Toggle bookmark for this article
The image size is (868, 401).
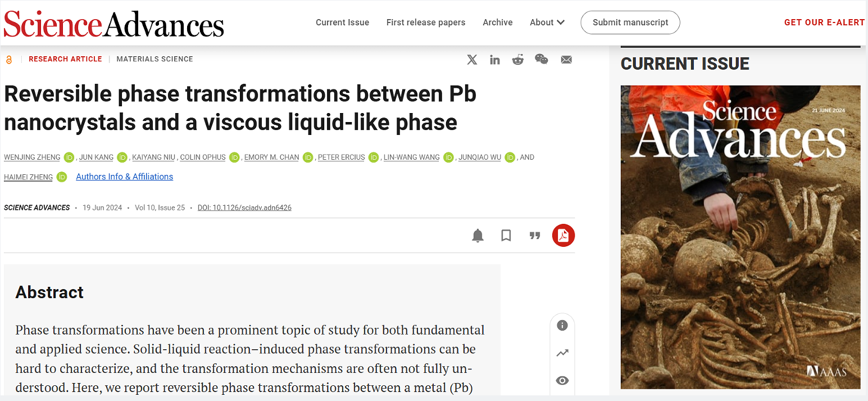pyautogui.click(x=506, y=236)
